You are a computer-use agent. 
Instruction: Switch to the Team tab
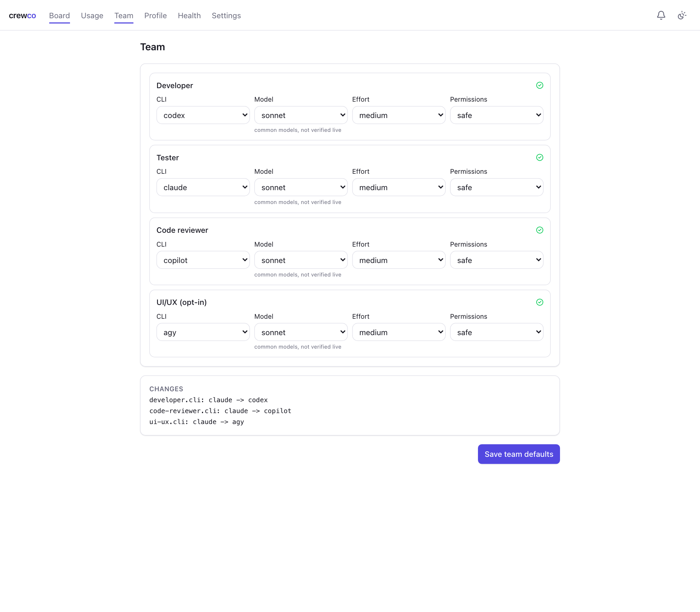[124, 16]
